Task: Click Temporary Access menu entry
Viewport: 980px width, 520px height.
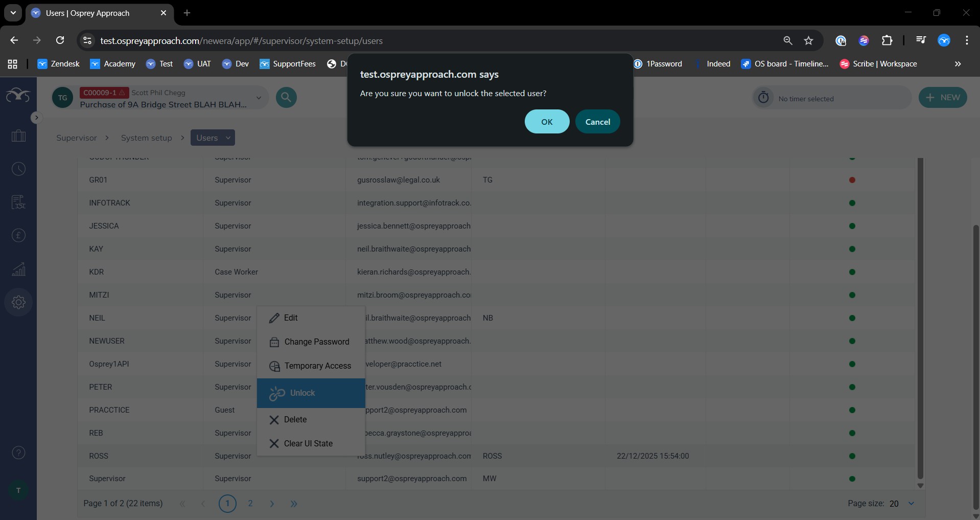Action: (x=317, y=366)
